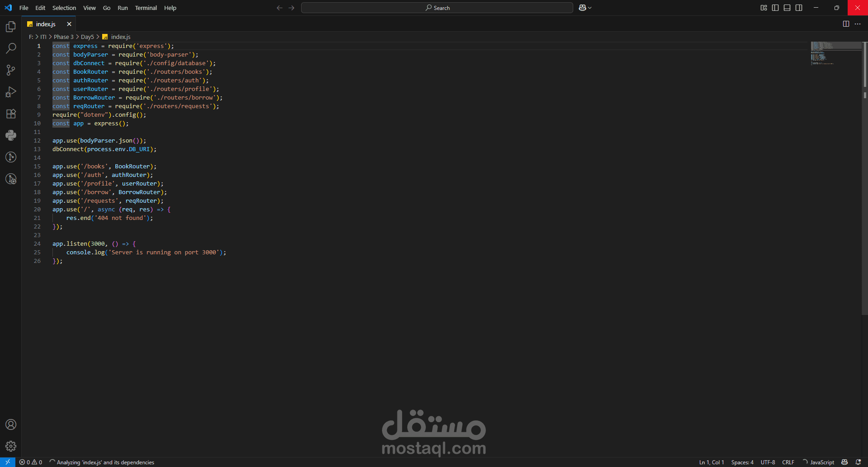Click line number 12 in the gutter
Screen dimensions: 868x467
point(37,140)
